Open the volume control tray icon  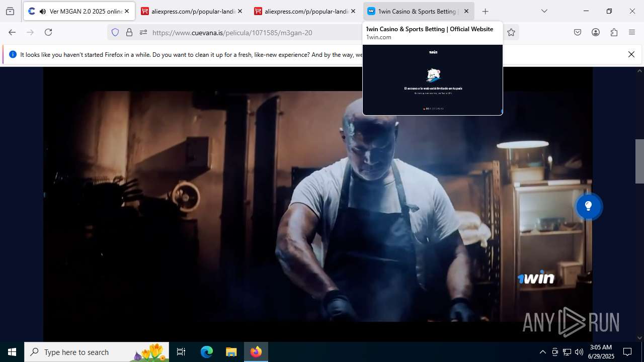click(579, 352)
